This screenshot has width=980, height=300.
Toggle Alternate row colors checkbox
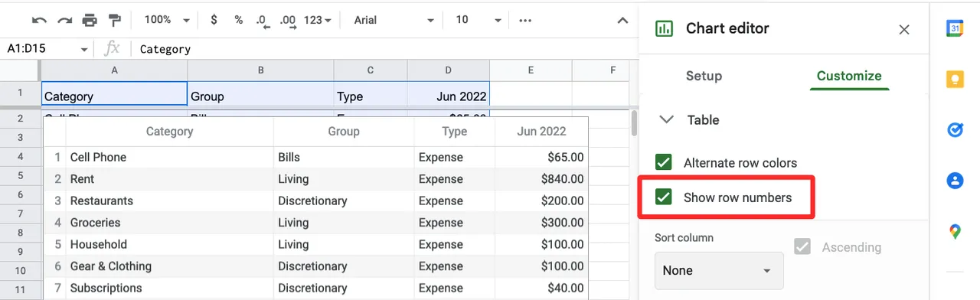(663, 162)
